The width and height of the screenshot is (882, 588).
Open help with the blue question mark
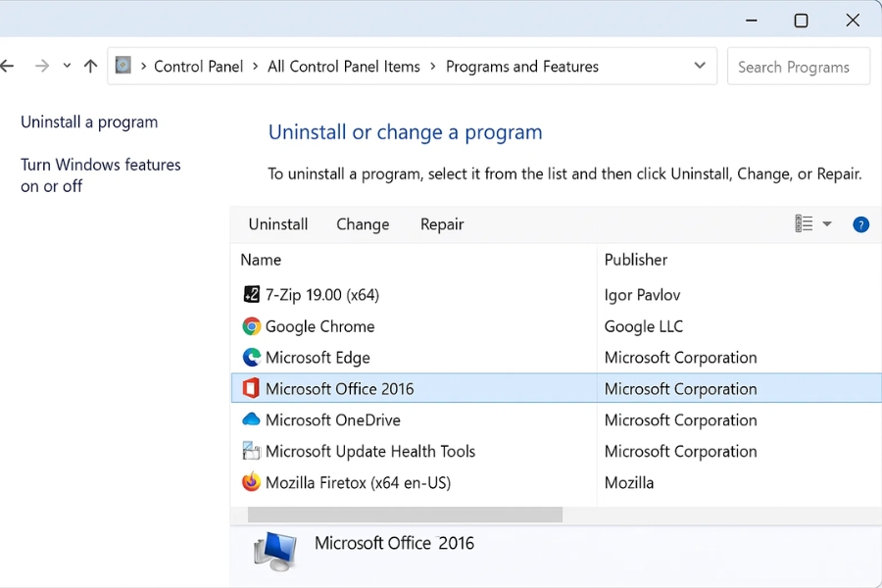point(860,224)
